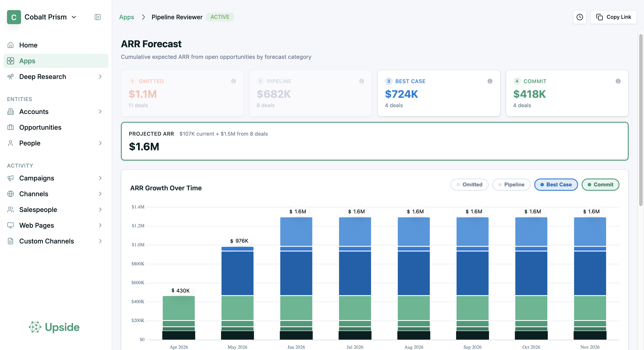This screenshot has height=350, width=644.
Task: Toggle the Best Case forecast card
Action: pyautogui.click(x=439, y=93)
